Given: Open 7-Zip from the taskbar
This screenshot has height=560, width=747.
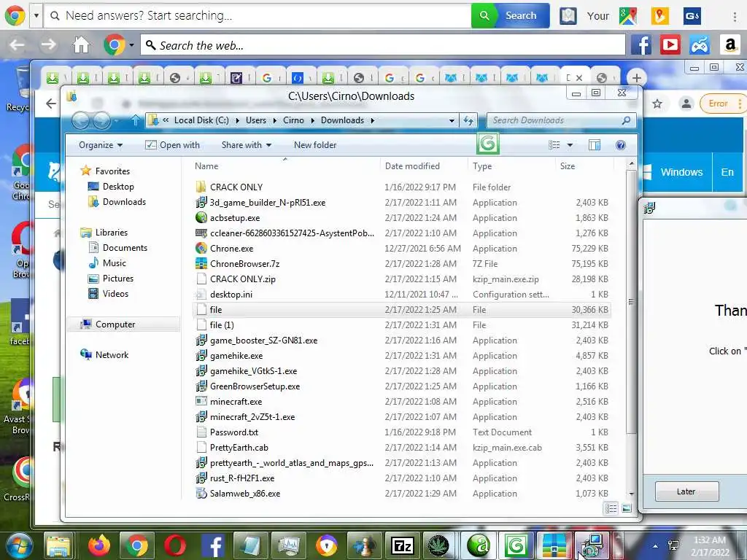Looking at the screenshot, I should [403, 545].
